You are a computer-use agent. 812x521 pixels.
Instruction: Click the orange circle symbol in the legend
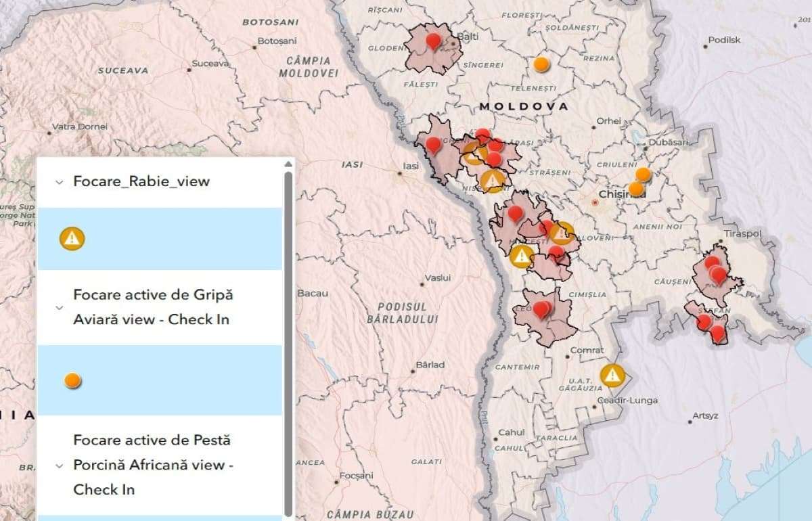point(72,381)
